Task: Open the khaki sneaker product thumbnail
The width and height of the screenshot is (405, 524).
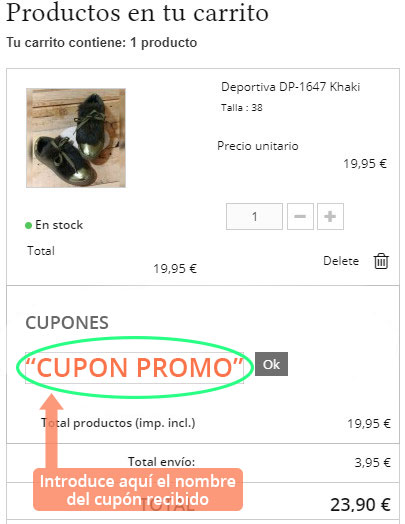Action: click(x=76, y=138)
